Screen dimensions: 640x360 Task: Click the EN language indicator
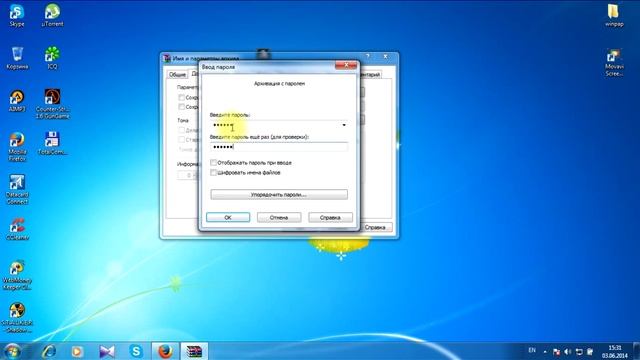[532, 350]
